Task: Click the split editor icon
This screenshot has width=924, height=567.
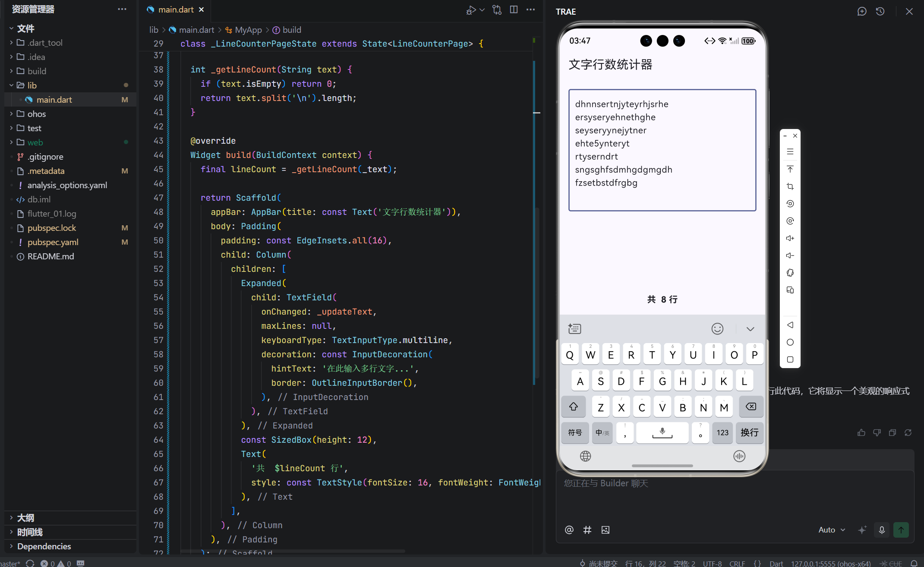Action: tap(514, 9)
